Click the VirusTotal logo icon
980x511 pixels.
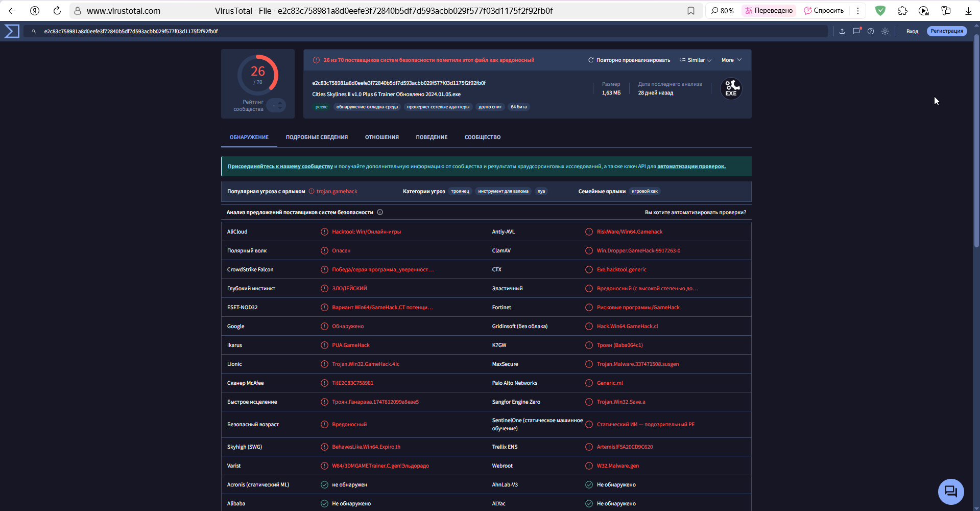click(x=12, y=31)
